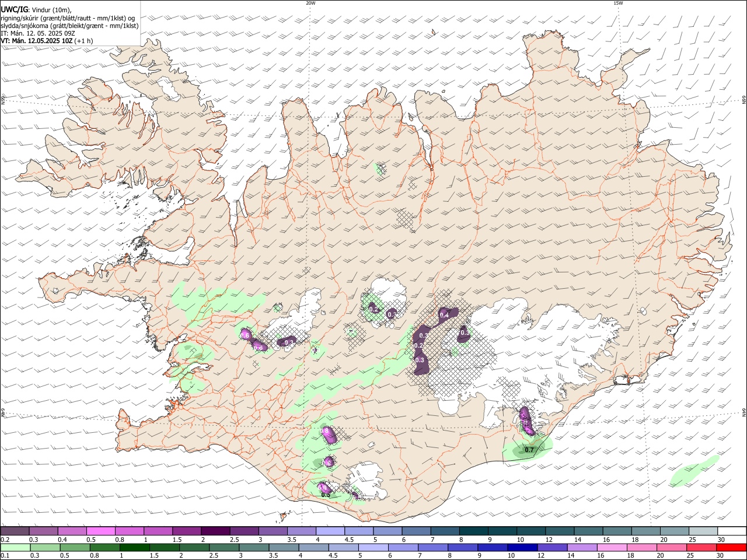Select the grey-blue rain swatch at 4
This screenshot has height=560, width=747.
coord(313,547)
